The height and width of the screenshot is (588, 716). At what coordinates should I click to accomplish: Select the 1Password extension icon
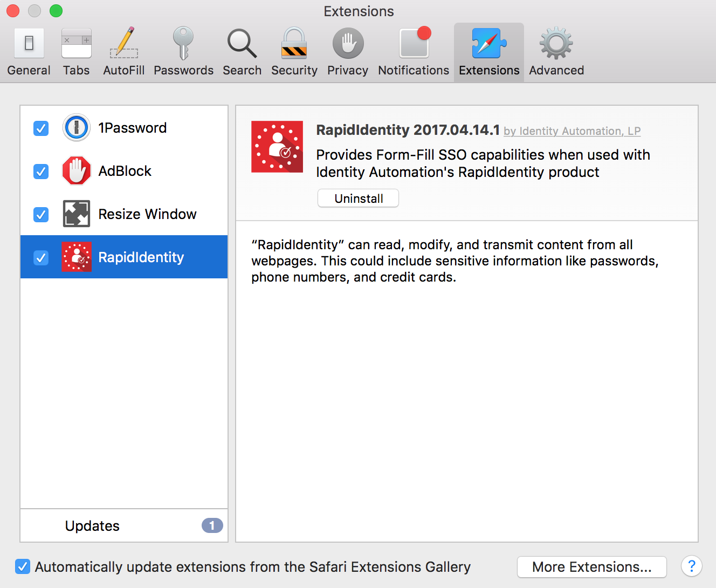(77, 128)
